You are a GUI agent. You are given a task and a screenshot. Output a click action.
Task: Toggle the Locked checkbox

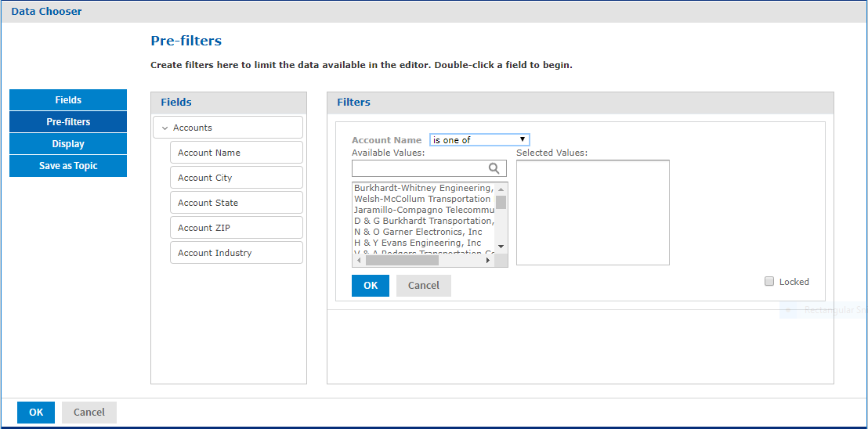coord(769,281)
